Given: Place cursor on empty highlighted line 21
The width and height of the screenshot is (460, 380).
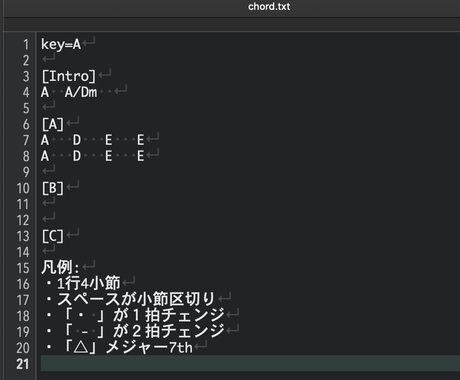Looking at the screenshot, I should tap(250, 363).
